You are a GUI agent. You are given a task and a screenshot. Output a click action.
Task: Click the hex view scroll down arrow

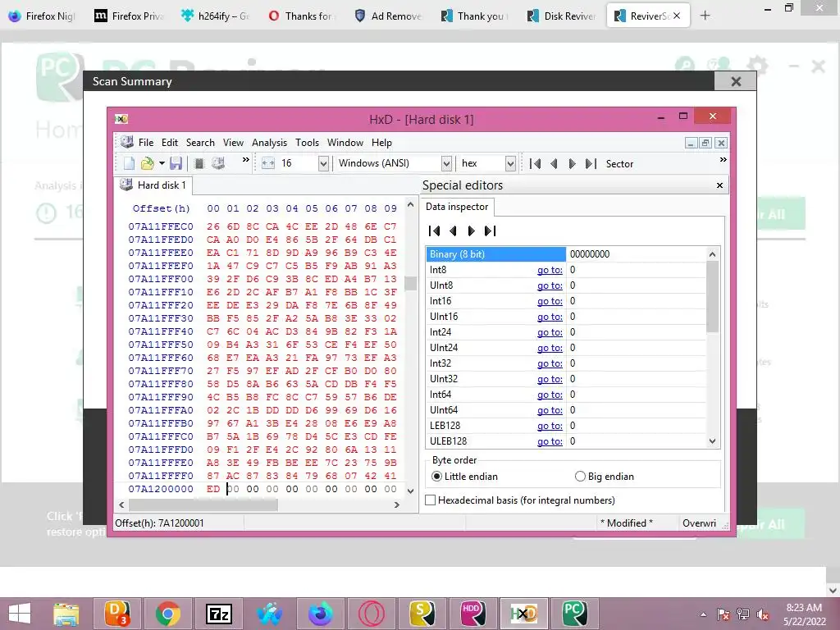click(x=411, y=491)
